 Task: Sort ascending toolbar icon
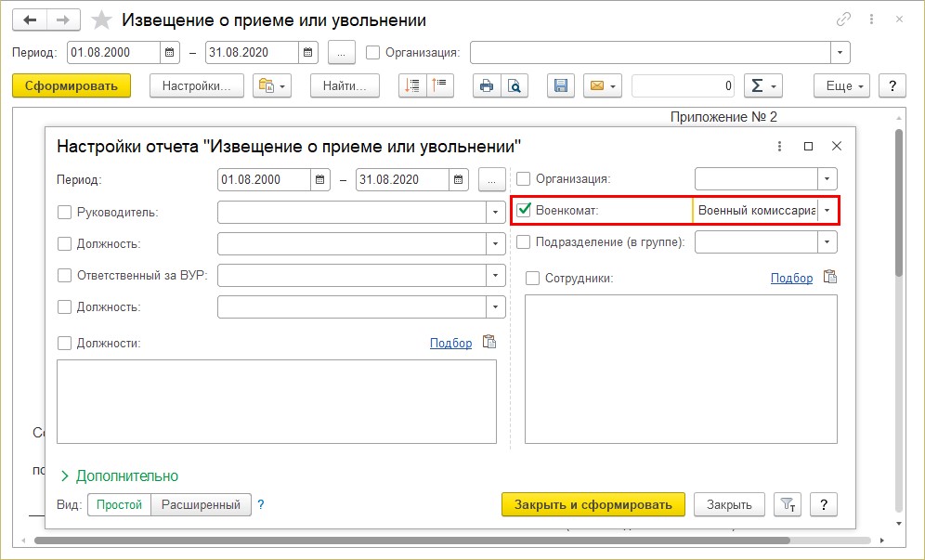tap(412, 86)
